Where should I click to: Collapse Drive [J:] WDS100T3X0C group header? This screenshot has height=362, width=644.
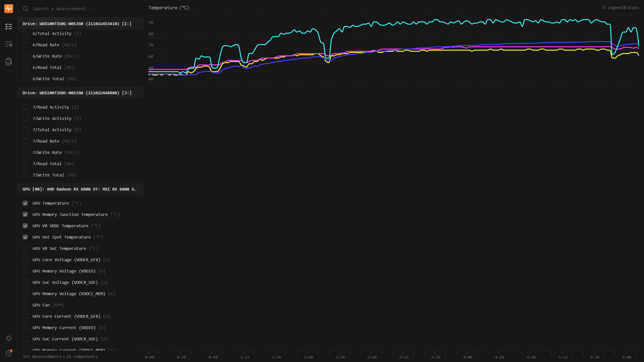tap(77, 93)
